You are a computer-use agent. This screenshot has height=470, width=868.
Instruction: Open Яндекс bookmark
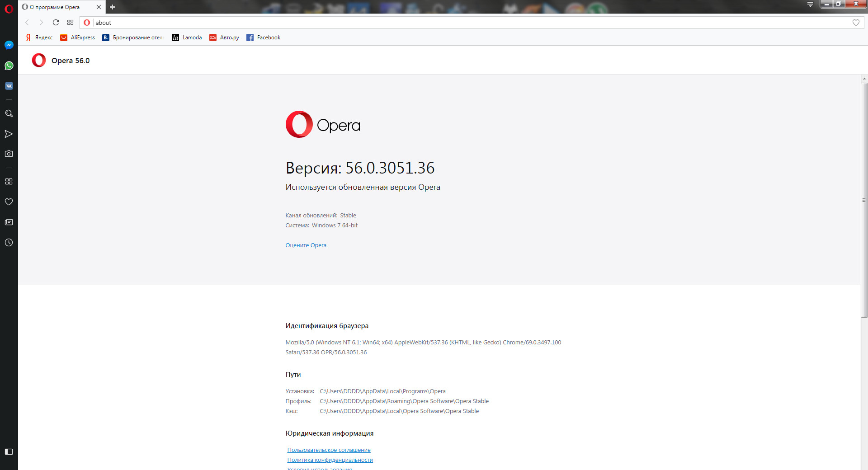click(39, 38)
